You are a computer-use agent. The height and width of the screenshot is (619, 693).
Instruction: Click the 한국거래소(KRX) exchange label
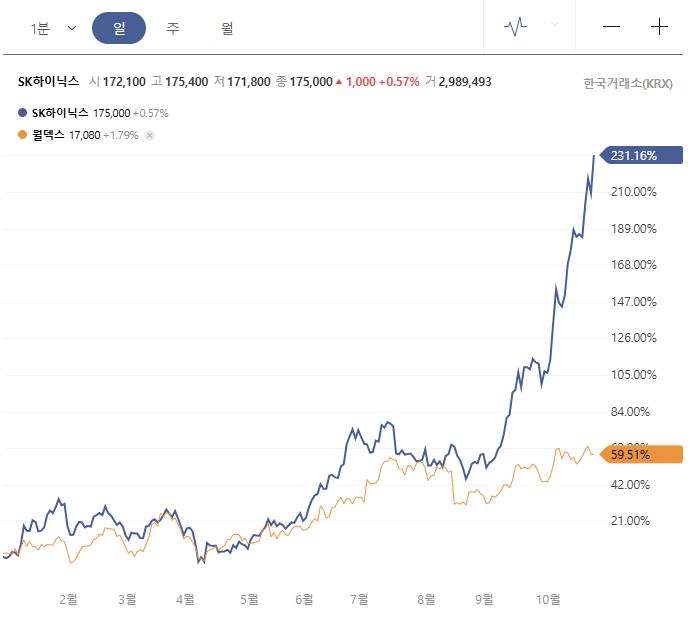pyautogui.click(x=628, y=83)
